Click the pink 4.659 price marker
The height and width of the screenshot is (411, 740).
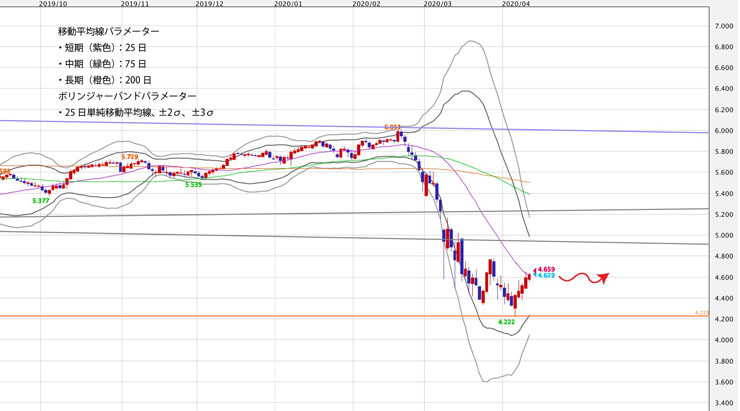546,269
